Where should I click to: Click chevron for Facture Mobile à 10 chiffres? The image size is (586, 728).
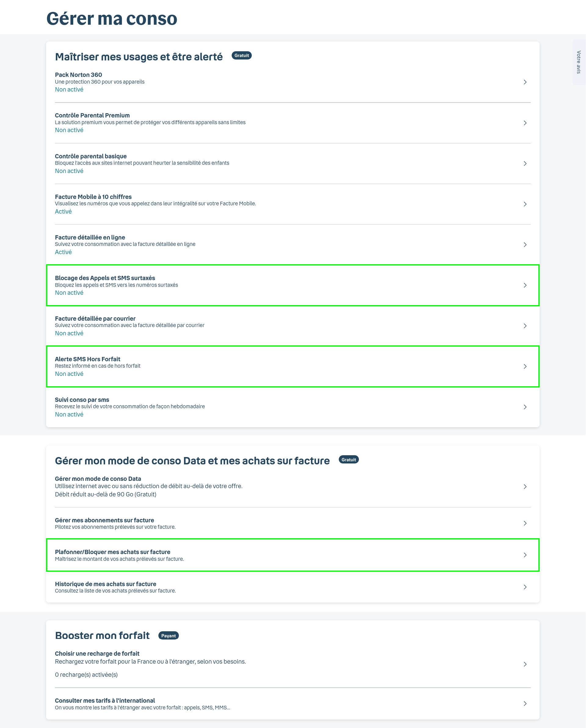pos(525,204)
